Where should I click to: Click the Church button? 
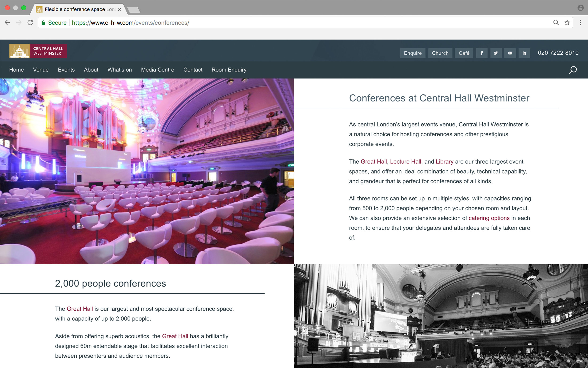click(x=440, y=53)
